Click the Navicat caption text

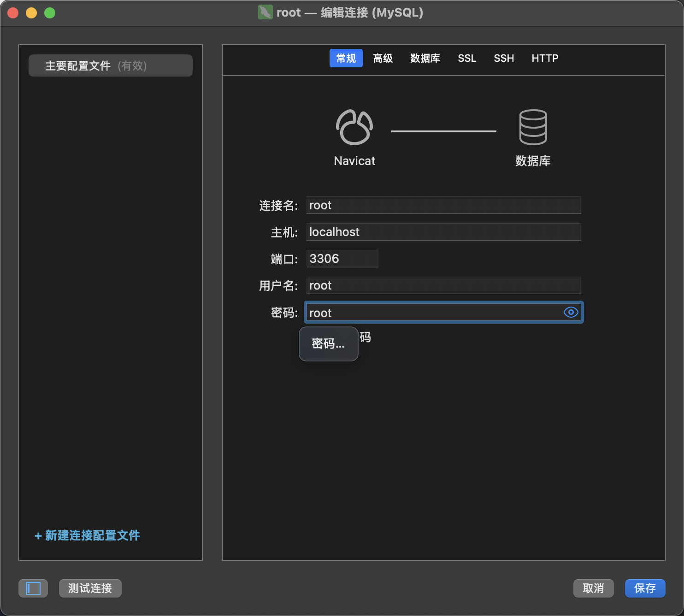(354, 161)
